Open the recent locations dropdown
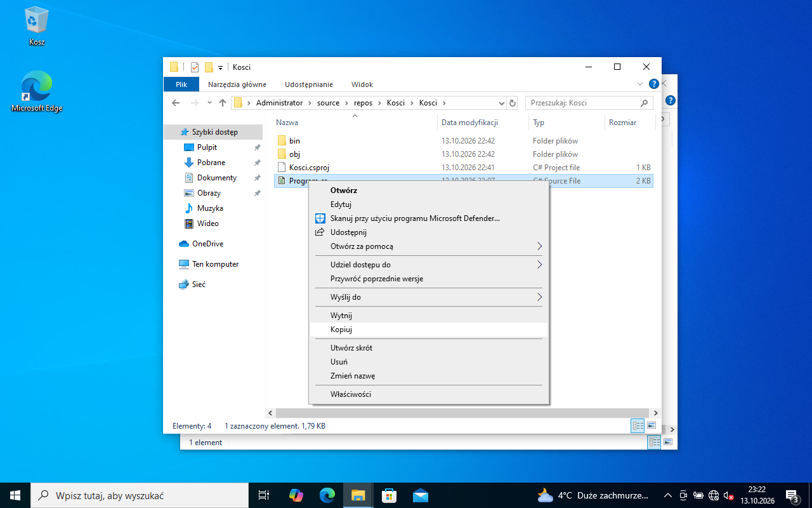Screen dimensions: 812x508 coord(209,103)
